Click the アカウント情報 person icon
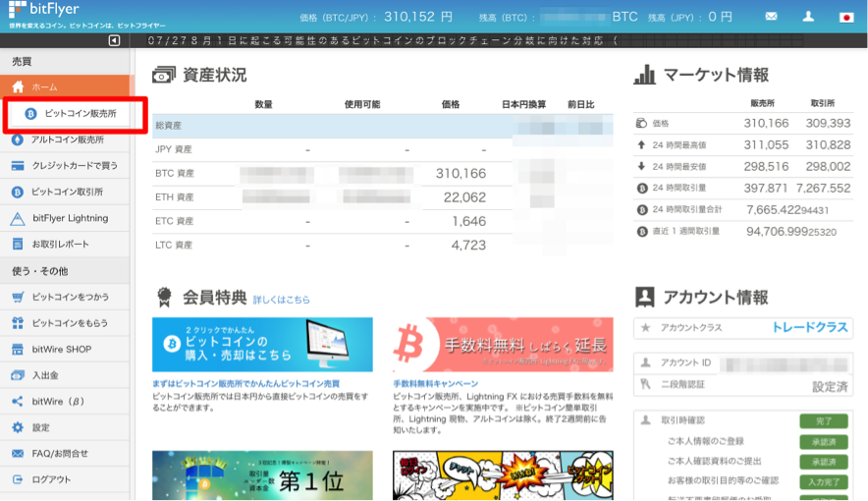Screen dimensions: 868x501 click(x=644, y=298)
